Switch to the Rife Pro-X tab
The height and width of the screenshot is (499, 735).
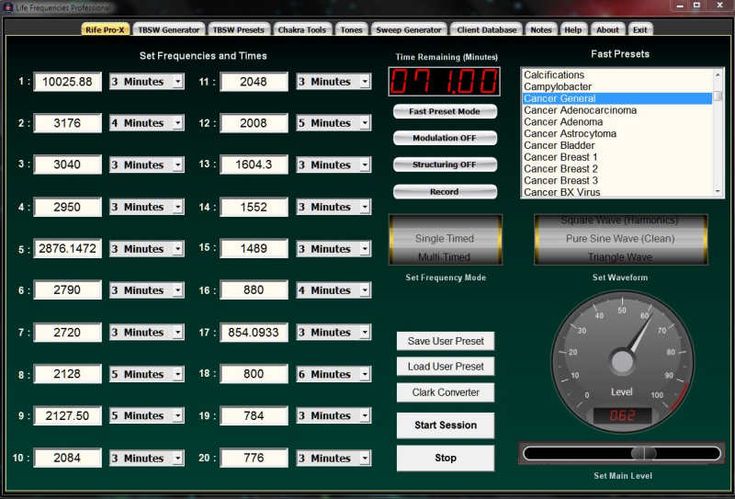[x=105, y=30]
